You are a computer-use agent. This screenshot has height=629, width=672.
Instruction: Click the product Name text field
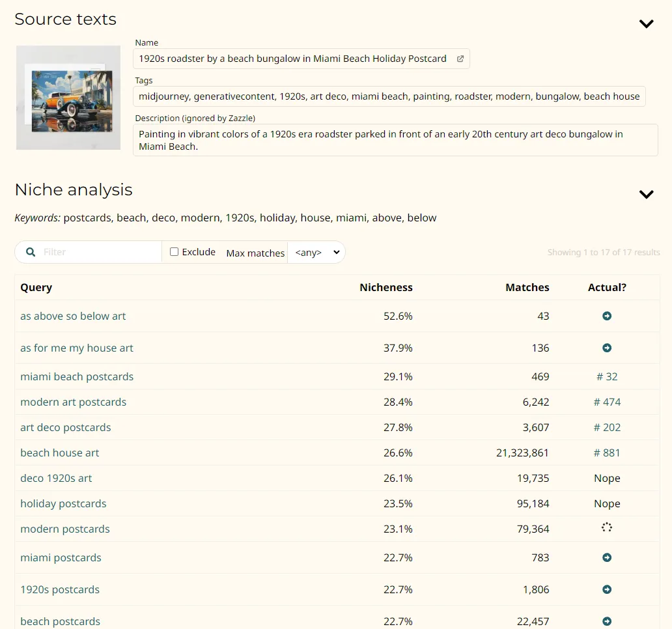point(301,59)
